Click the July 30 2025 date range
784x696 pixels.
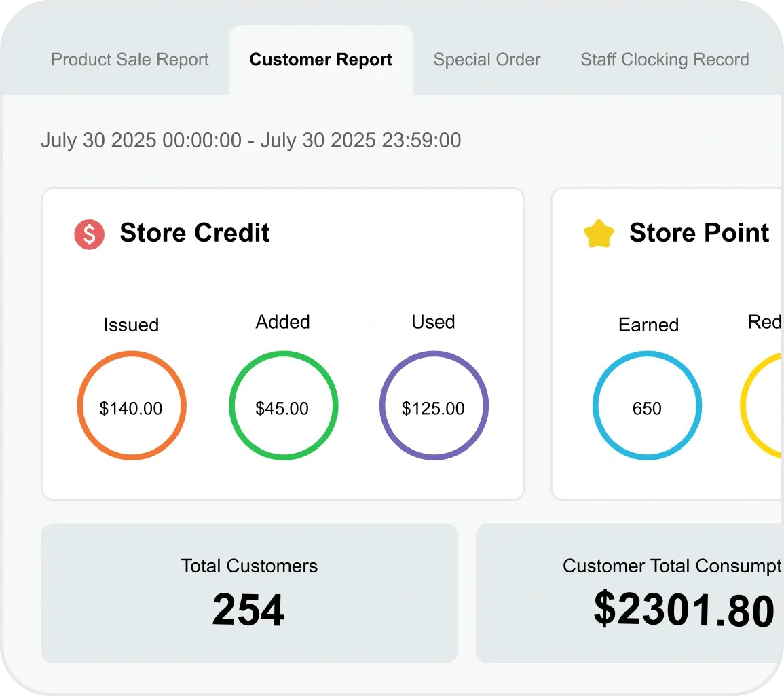coord(250,141)
